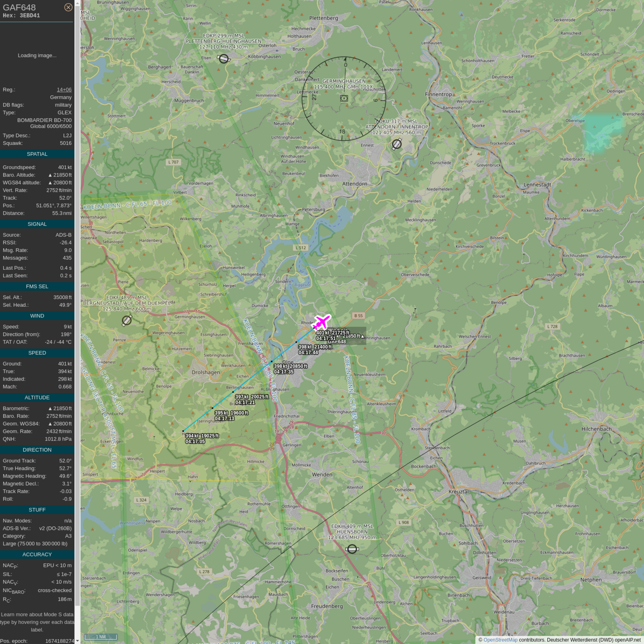Screen dimensions: 644x644
Task: Click the sidebar scroll-up arrow
Action: pos(77,3)
